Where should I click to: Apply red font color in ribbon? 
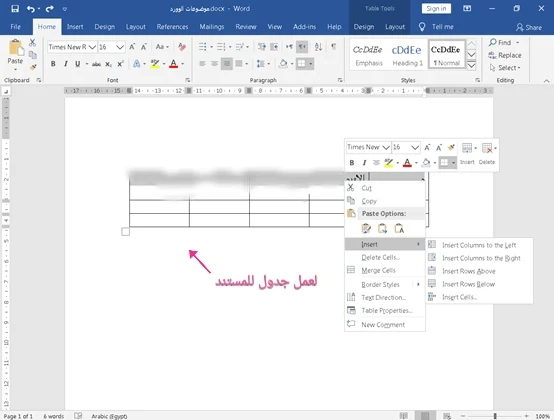(x=173, y=64)
